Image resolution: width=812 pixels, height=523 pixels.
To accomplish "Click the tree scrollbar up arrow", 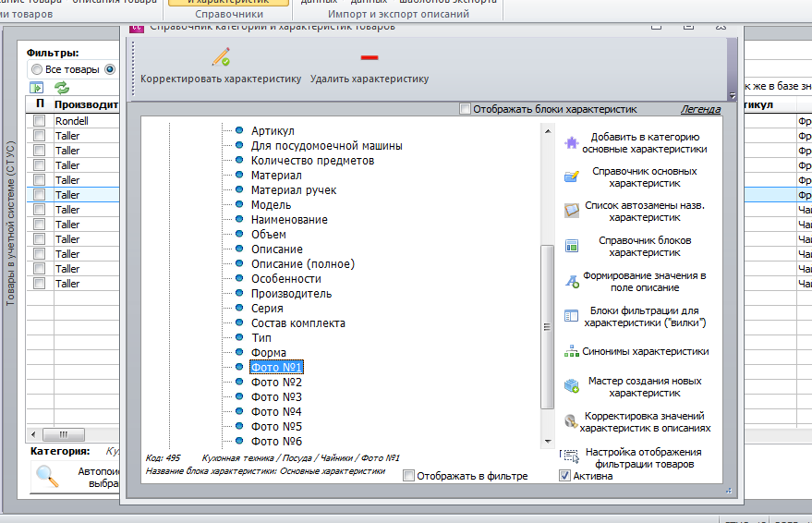I will 548,131.
